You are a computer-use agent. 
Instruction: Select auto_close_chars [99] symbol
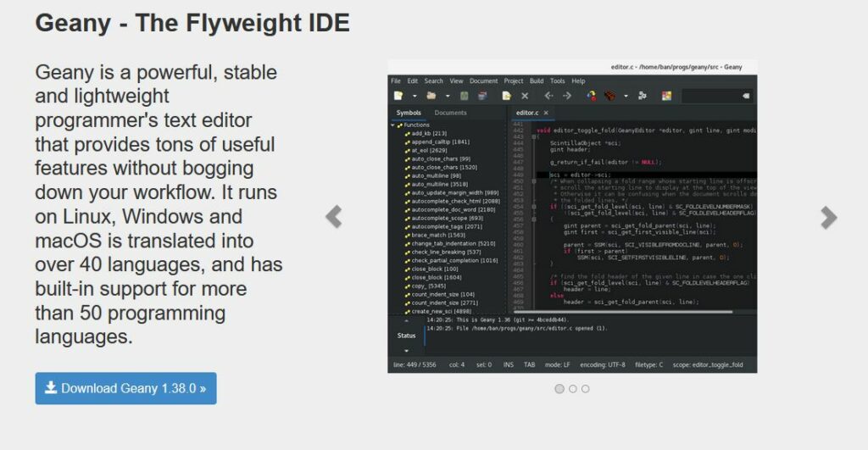click(441, 158)
